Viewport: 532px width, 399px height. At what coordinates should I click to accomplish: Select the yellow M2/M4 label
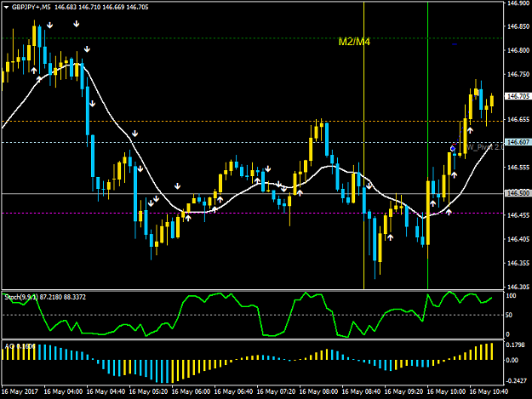coord(354,42)
